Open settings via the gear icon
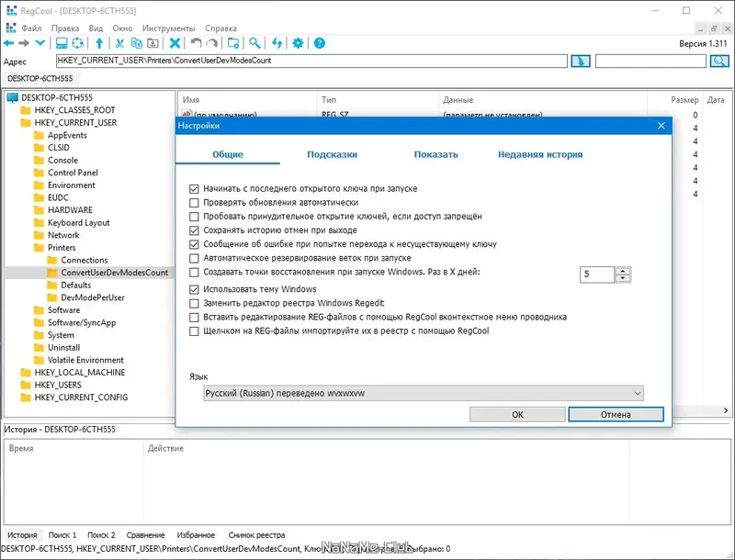This screenshot has width=735, height=560. point(298,43)
